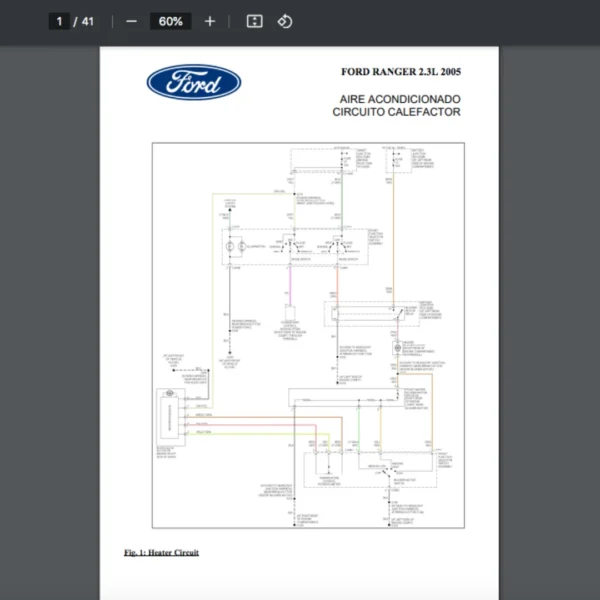Click the Ford logo on the page
600x600 pixels.
[x=194, y=82]
